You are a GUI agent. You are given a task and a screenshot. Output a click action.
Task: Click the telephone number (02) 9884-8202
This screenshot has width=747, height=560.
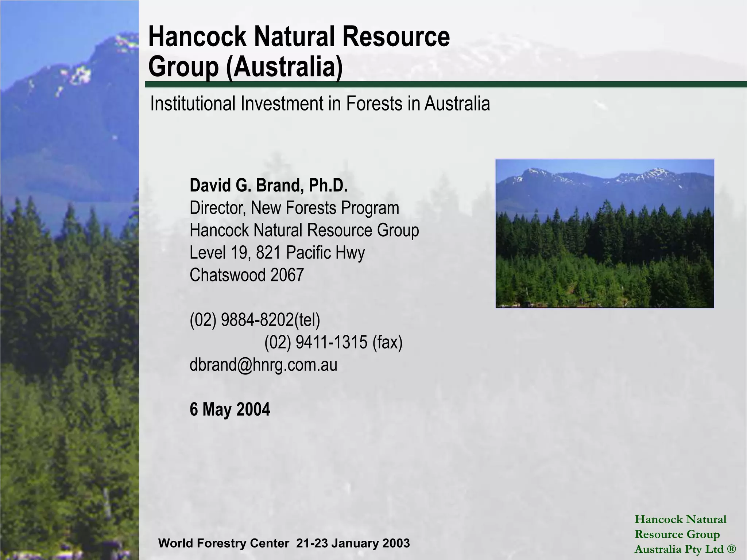241,320
